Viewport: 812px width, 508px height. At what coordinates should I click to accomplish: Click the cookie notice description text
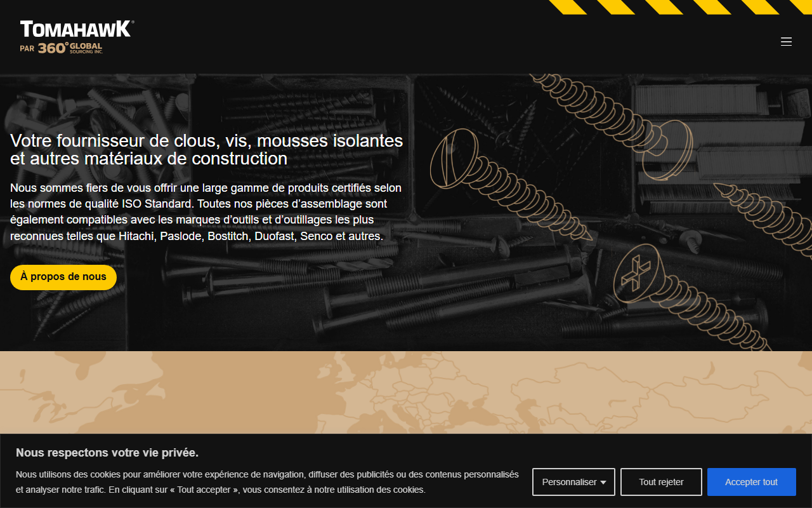pos(267,482)
